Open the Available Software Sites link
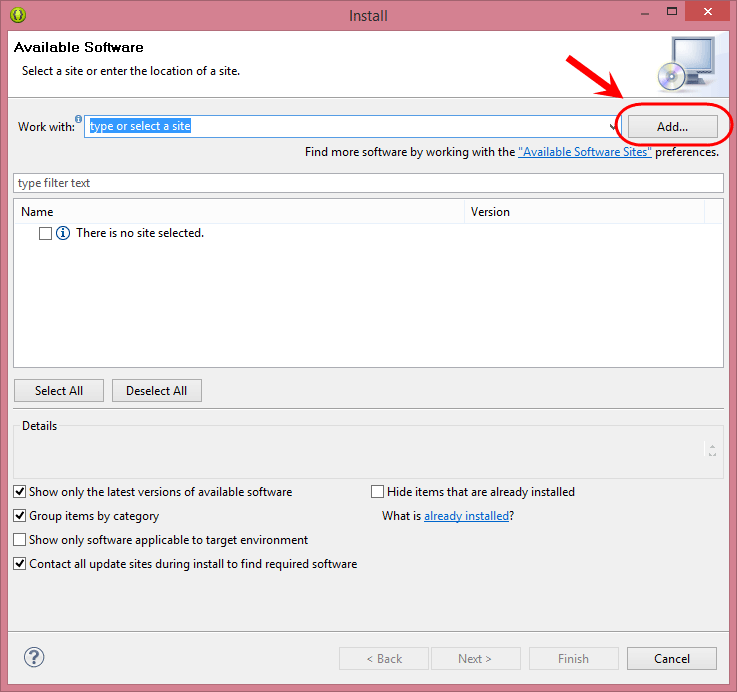Viewport: 737px width, 692px height. coord(585,152)
